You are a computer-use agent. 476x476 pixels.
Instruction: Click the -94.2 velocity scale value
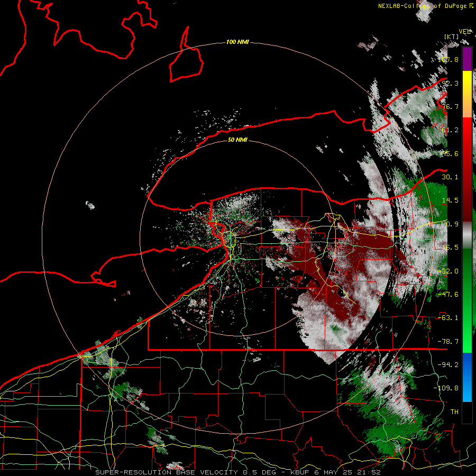pos(448,364)
